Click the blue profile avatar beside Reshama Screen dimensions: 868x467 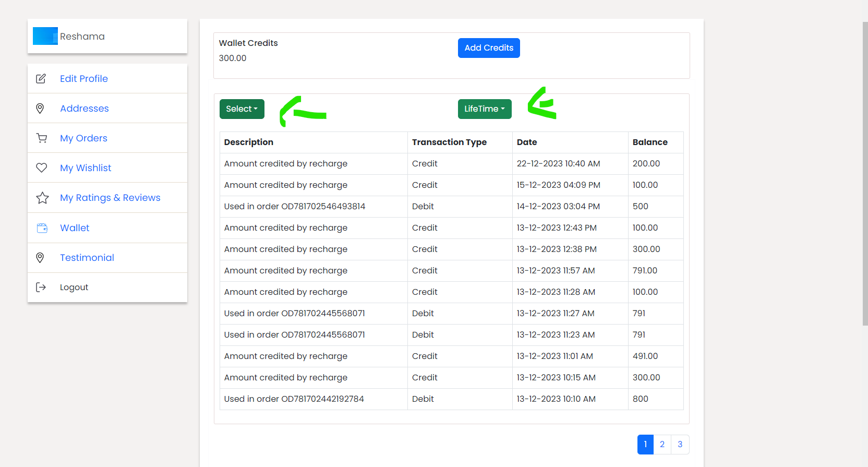point(45,36)
